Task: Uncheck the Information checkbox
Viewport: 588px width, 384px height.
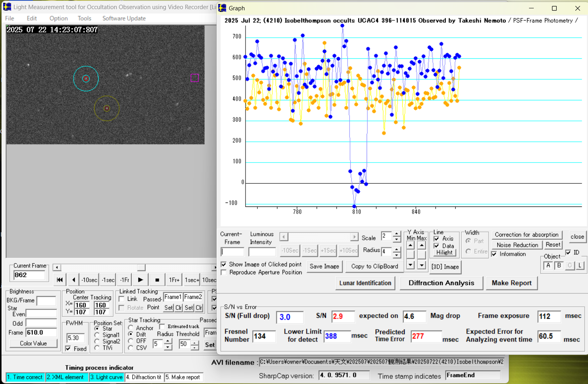Action: 494,254
